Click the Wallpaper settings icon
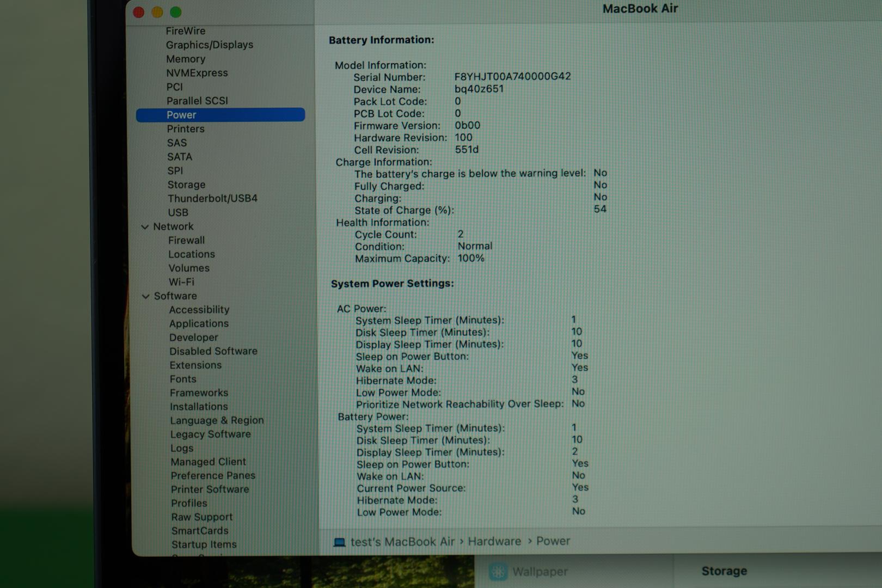 [x=498, y=571]
